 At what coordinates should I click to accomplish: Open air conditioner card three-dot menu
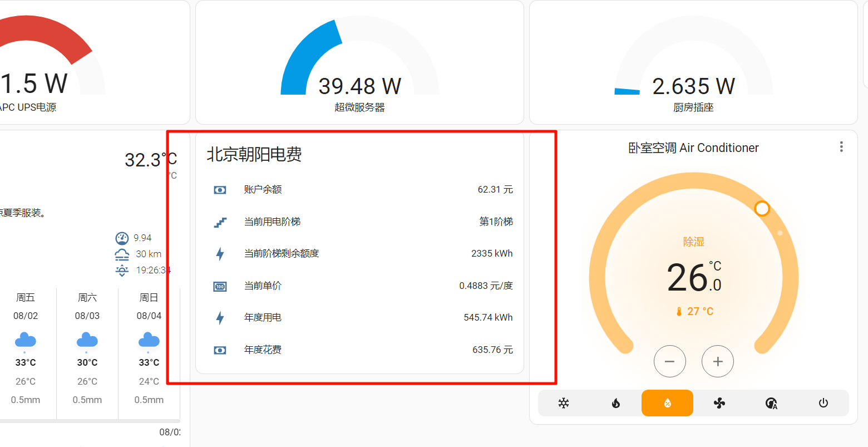point(841,146)
